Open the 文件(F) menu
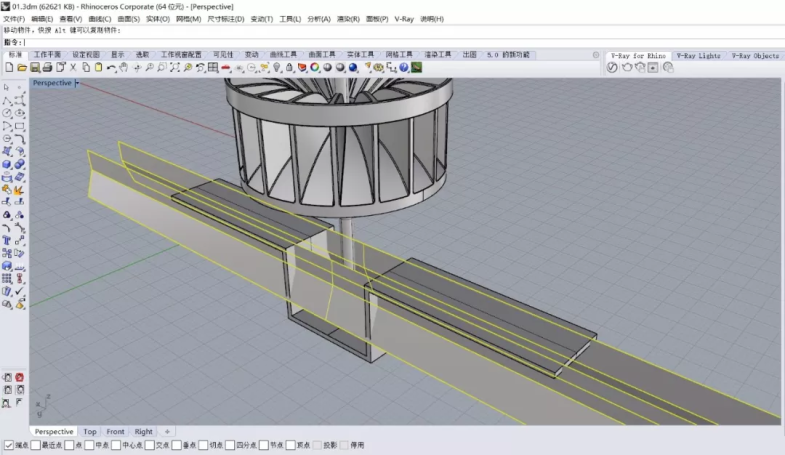This screenshot has width=785, height=455. pos(14,19)
